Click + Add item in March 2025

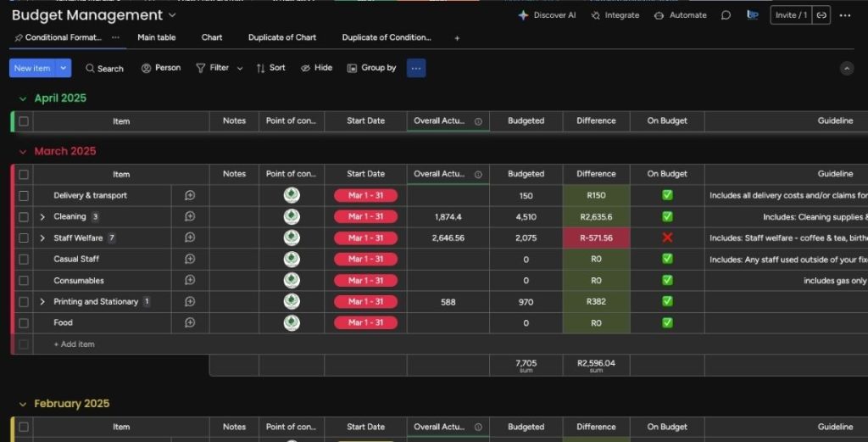tap(74, 344)
